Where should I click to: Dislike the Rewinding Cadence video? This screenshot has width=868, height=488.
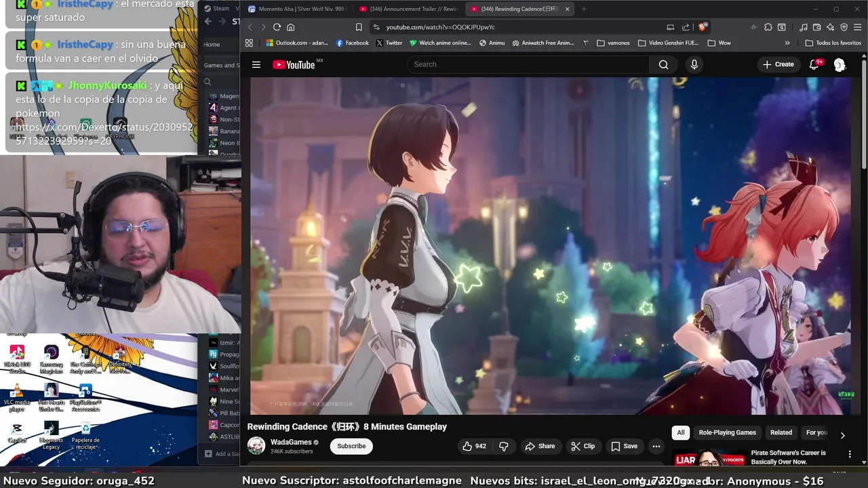point(504,446)
